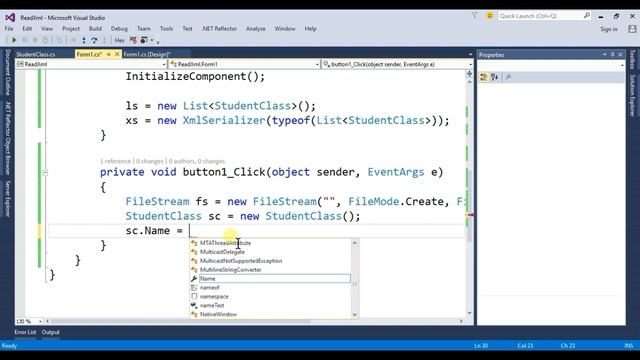This screenshot has height=360, width=640.
Task: Open the Server Explorer side tab
Action: click(8, 198)
